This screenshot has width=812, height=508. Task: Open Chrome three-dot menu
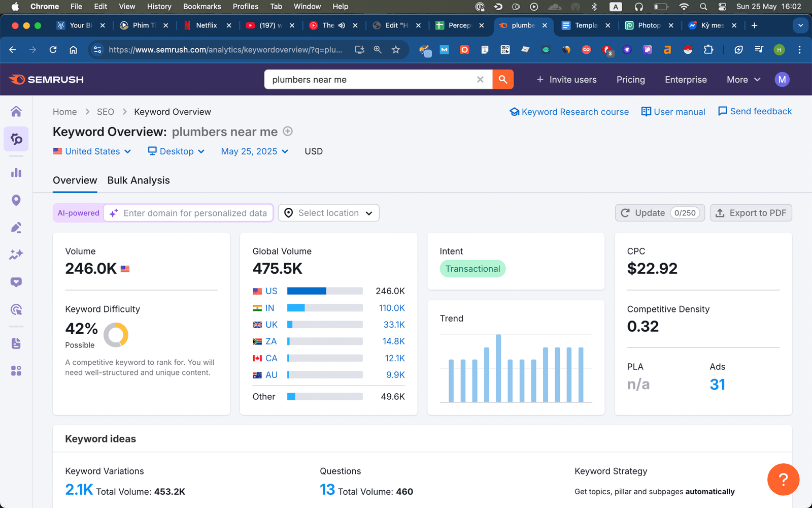(x=799, y=50)
